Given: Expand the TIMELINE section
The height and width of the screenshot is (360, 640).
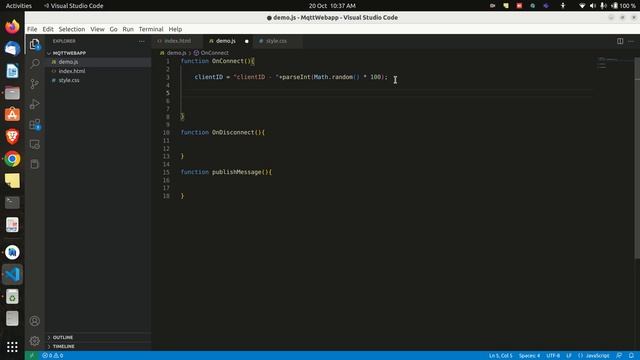Looking at the screenshot, I should pyautogui.click(x=63, y=346).
